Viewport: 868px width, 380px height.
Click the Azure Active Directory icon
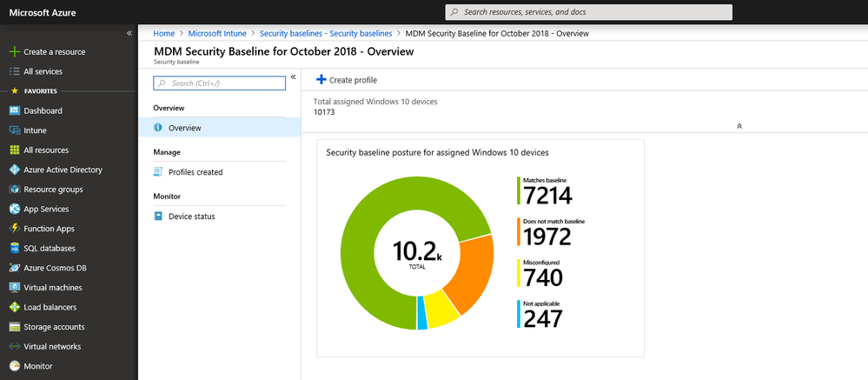click(x=15, y=170)
